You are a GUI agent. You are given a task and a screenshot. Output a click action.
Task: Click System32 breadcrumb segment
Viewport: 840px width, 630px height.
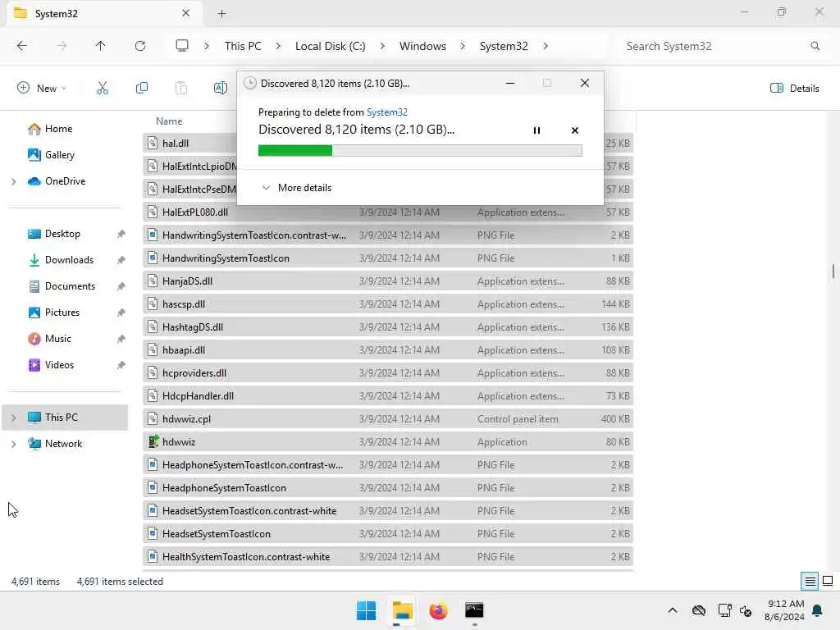click(504, 46)
